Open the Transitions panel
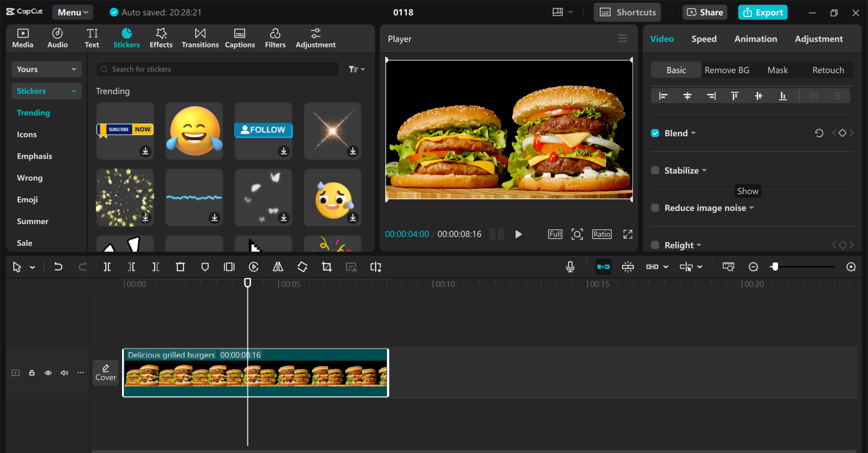 [200, 38]
